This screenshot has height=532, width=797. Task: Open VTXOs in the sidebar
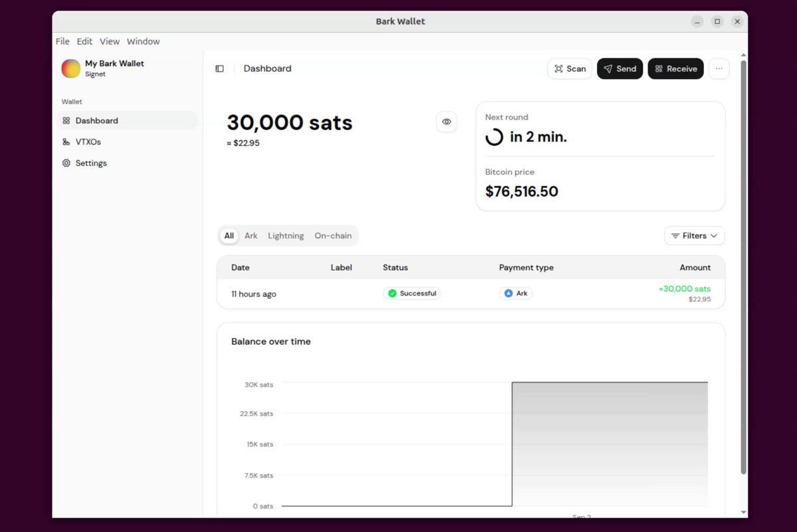[x=127, y=142]
